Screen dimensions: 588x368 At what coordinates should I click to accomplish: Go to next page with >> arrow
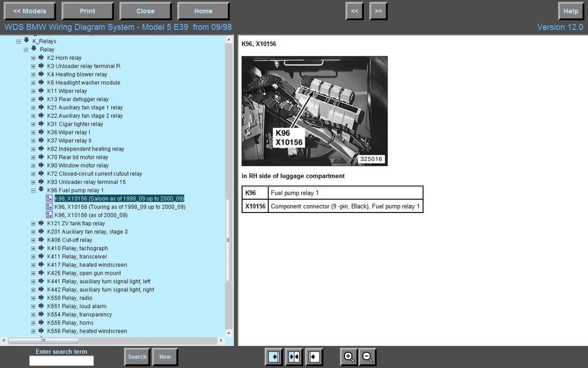(378, 11)
